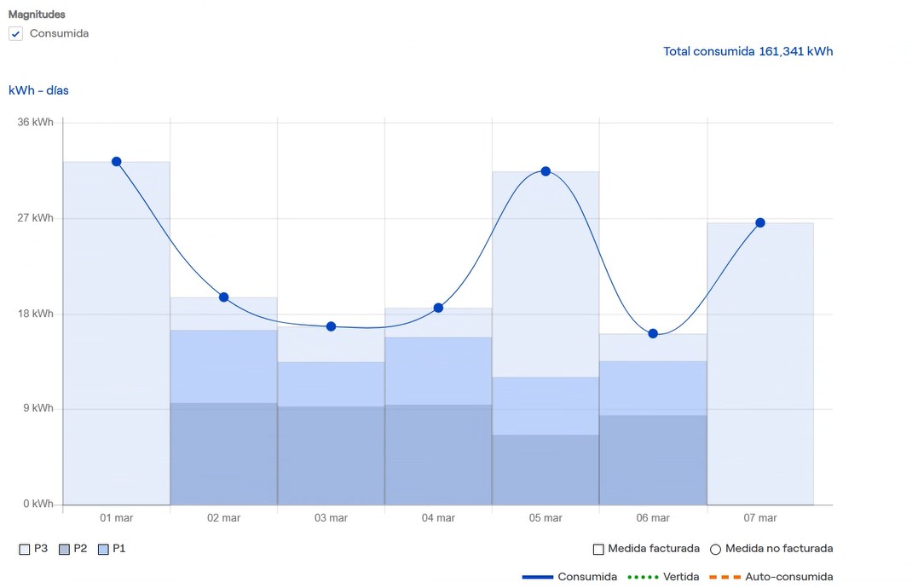
Task: Click the Magnitudes heading
Action: [x=37, y=14]
